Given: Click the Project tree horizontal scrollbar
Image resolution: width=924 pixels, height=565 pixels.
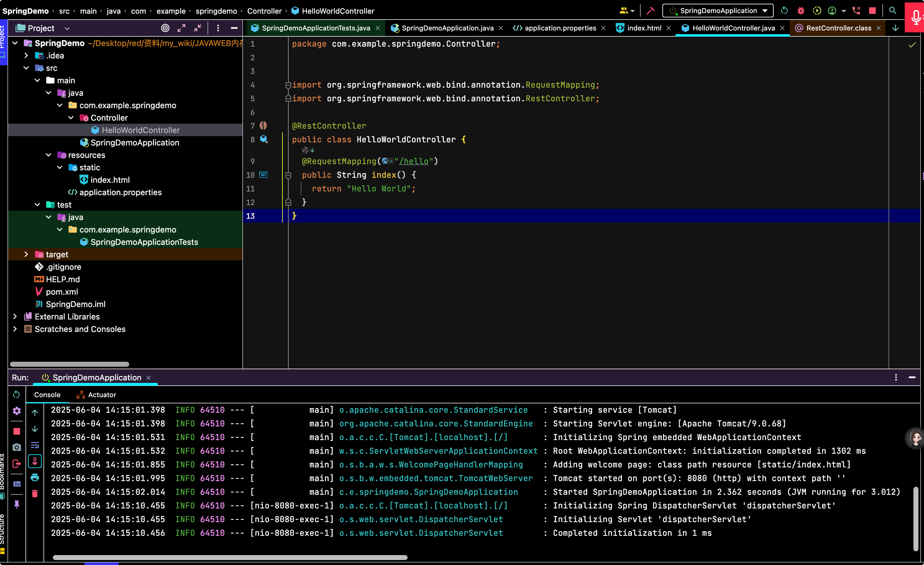Looking at the screenshot, I should point(69,364).
